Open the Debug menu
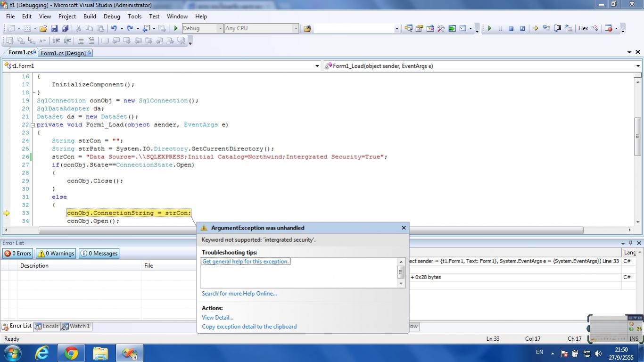The height and width of the screenshot is (362, 644). pos(112,16)
